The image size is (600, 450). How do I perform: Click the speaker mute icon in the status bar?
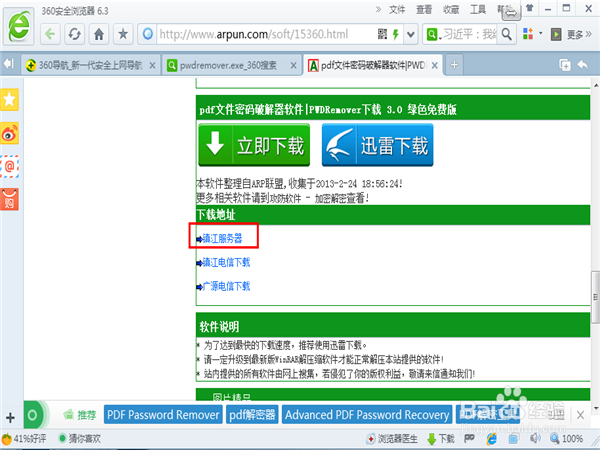tap(535, 439)
